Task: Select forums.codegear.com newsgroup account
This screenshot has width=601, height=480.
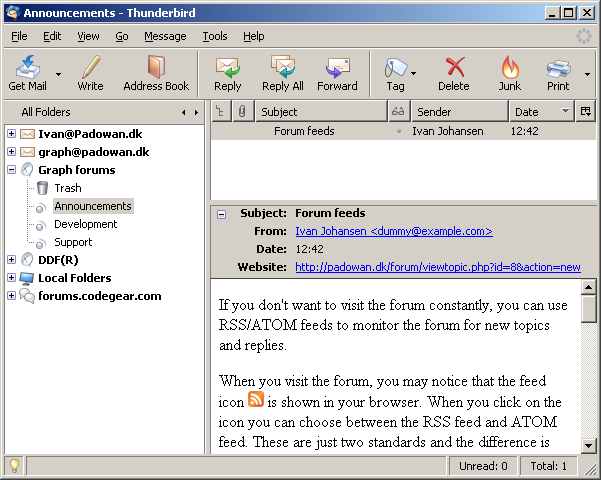Action: 100,296
